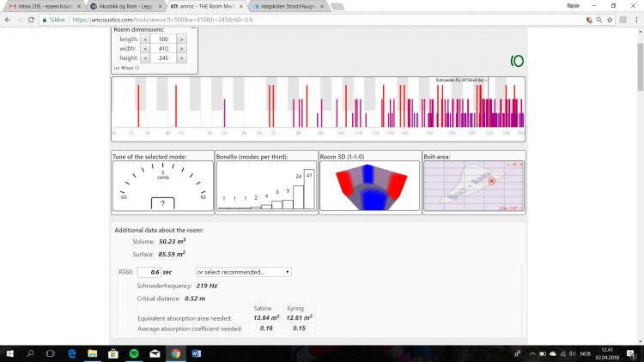Decrease the room length value
644x362 pixels.
point(145,39)
